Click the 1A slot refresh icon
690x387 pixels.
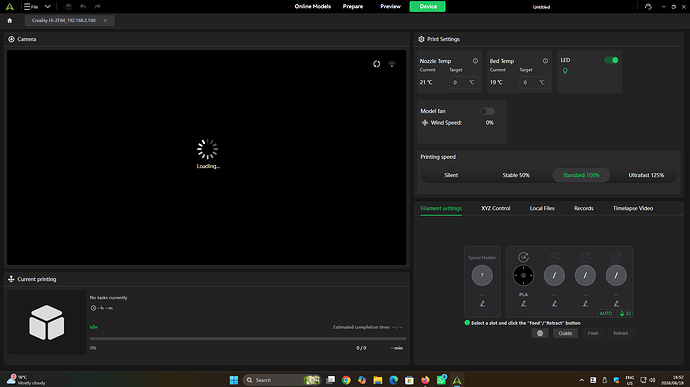[523, 257]
